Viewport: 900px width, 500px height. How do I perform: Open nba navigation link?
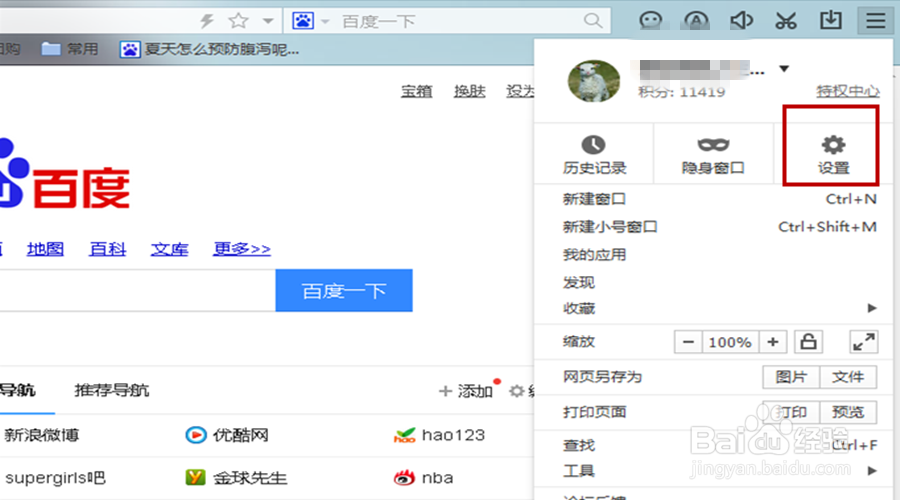tap(424, 478)
